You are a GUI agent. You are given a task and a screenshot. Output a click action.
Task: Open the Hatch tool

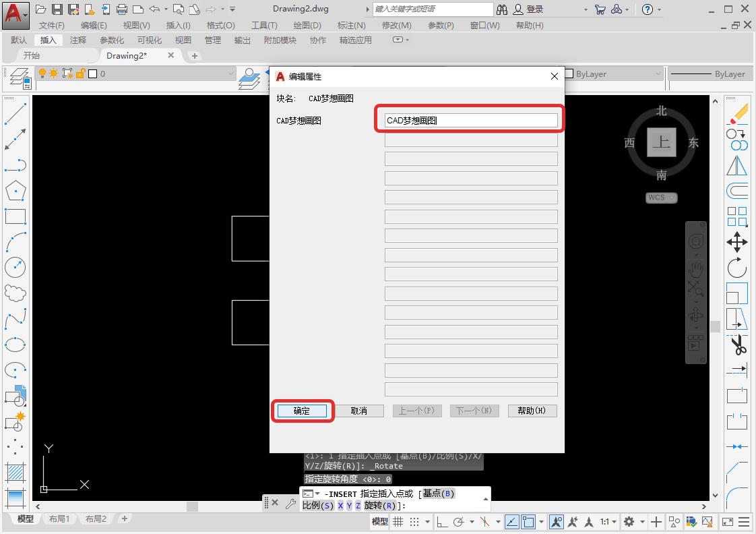coord(15,471)
